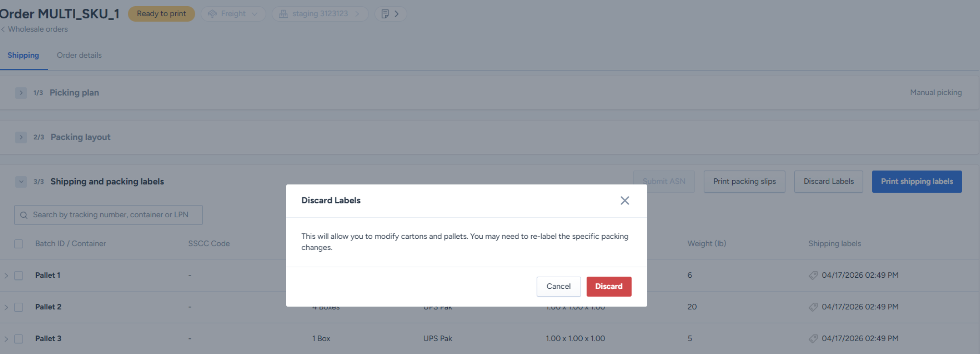Focus the tracking number search field

[114, 215]
